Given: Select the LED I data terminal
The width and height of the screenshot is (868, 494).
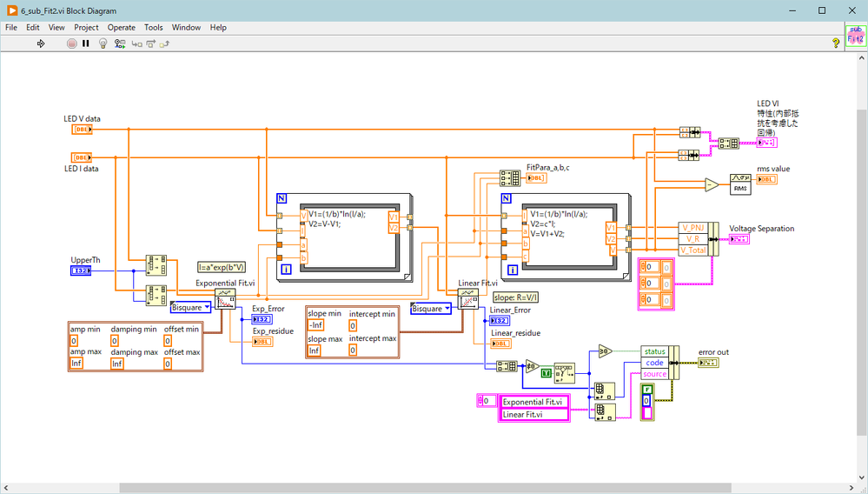Looking at the screenshot, I should 82,157.
